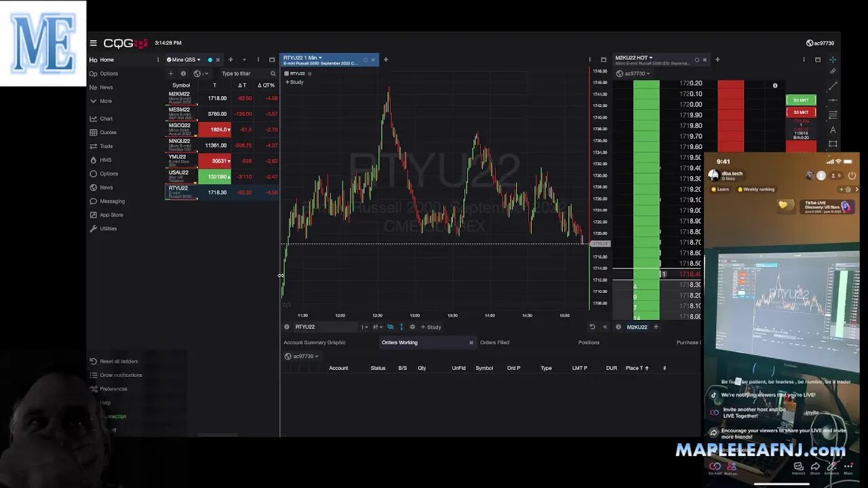Open App Store from the sidebar
The image size is (868, 488).
click(x=106, y=215)
